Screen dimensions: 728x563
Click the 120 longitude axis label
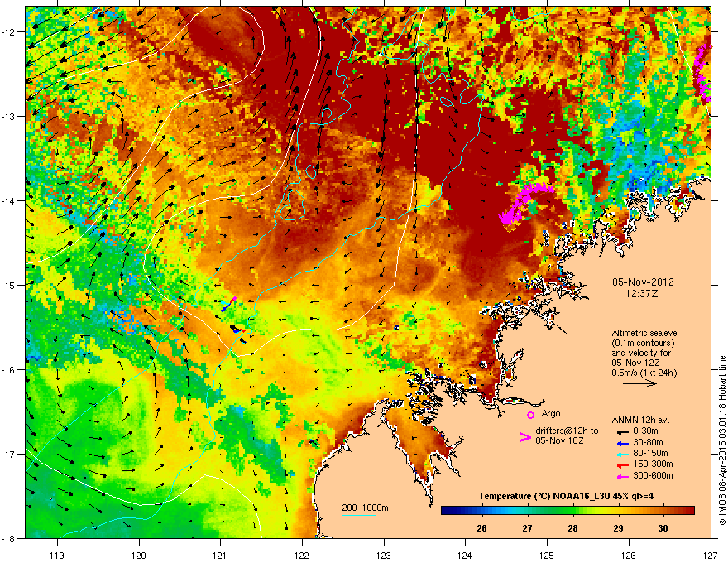coord(139,555)
